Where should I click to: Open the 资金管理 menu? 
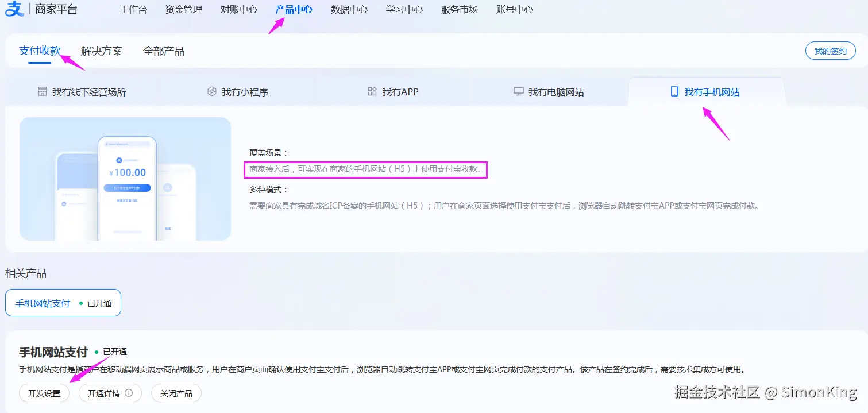pyautogui.click(x=184, y=9)
